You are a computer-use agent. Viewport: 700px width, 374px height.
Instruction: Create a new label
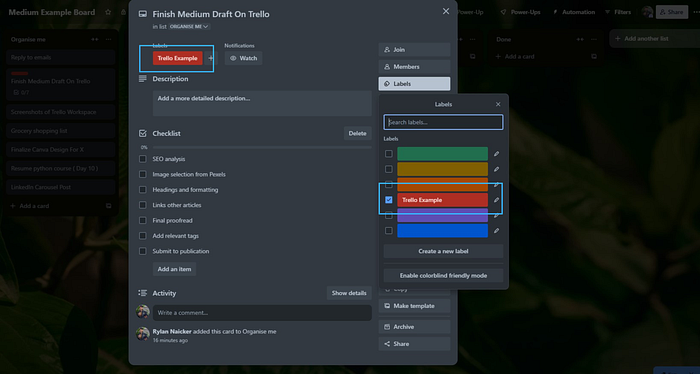tap(443, 251)
